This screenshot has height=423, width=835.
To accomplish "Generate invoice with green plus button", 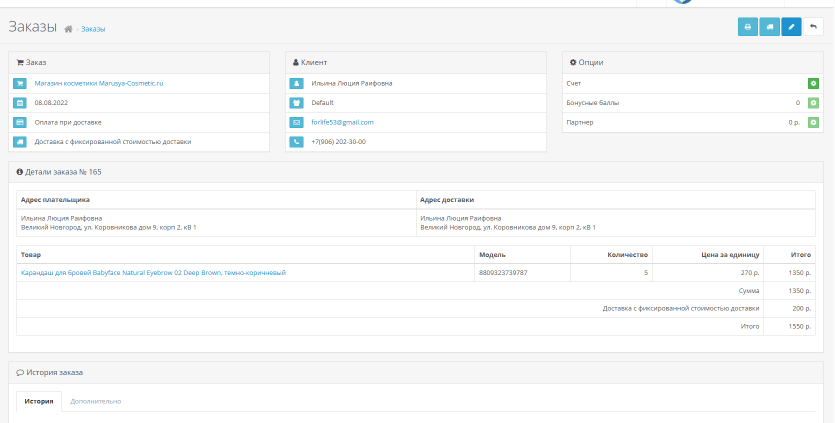I will (x=813, y=83).
